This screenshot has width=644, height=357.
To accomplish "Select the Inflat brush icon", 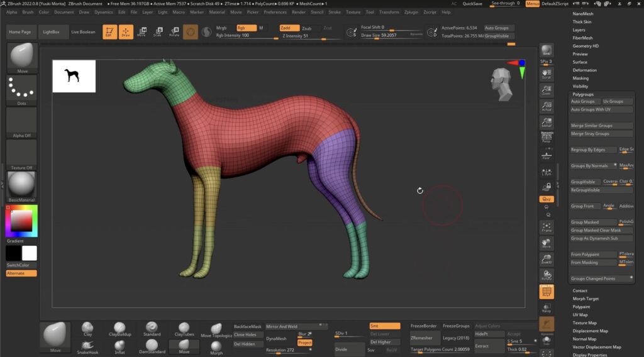I will [119, 345].
